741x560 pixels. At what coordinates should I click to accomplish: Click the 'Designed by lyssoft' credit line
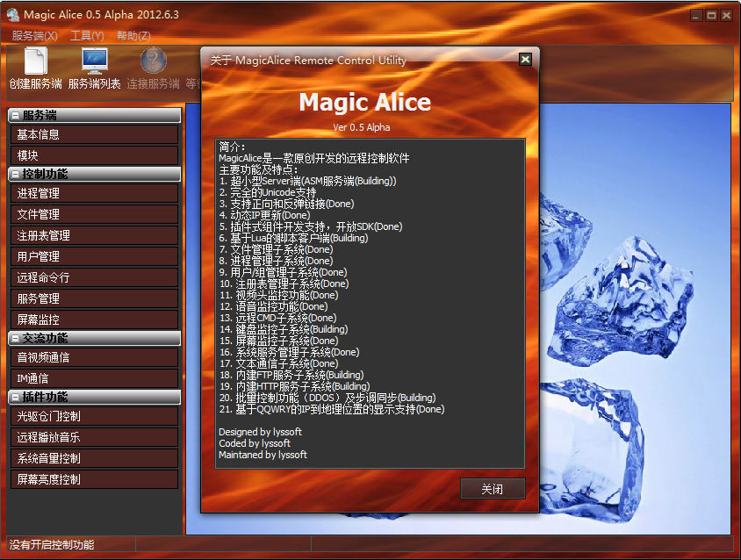(x=261, y=432)
